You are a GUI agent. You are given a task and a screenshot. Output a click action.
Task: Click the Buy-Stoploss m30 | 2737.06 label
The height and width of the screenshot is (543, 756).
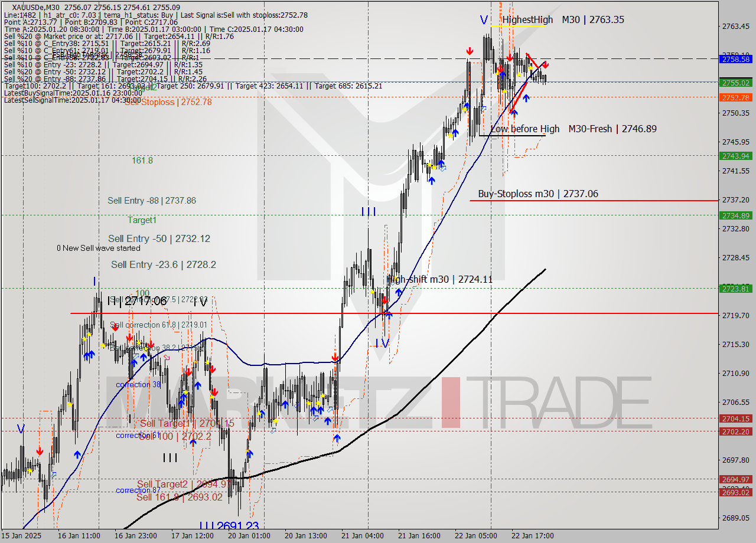click(538, 194)
